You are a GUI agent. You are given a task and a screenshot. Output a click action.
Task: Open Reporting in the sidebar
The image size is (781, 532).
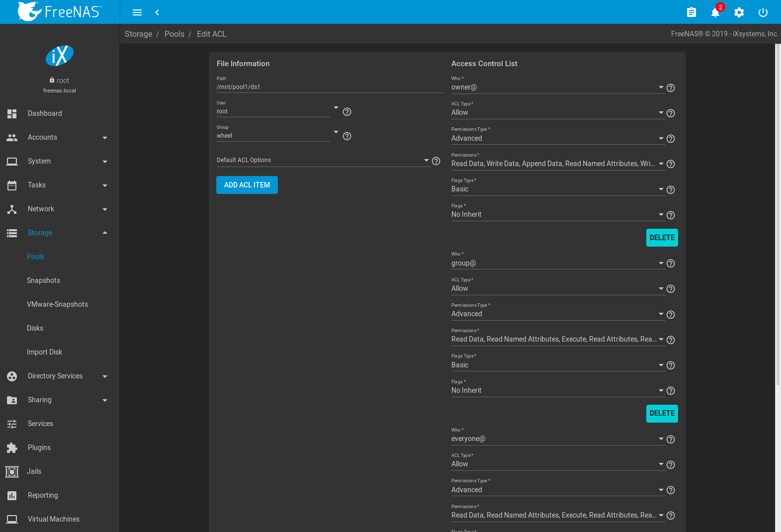click(x=60, y=495)
